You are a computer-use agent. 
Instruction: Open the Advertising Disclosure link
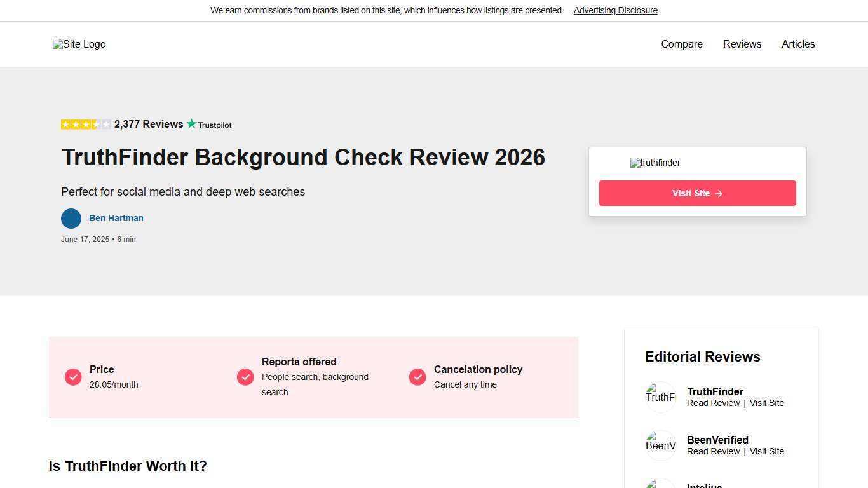pyautogui.click(x=615, y=10)
